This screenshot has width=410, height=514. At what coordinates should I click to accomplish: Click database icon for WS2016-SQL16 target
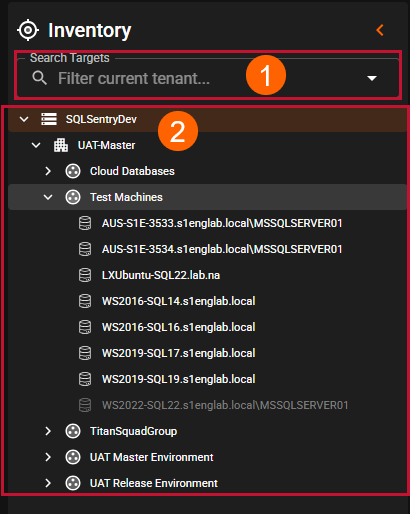(x=85, y=327)
